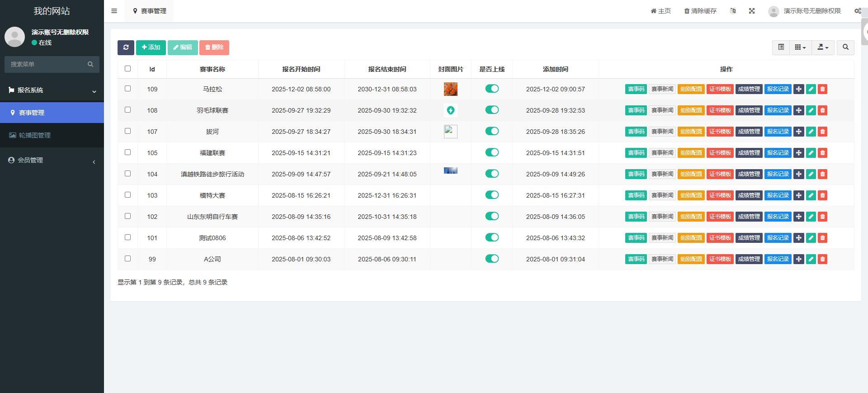Click the green 添加 button
868x393 pixels.
tap(151, 47)
